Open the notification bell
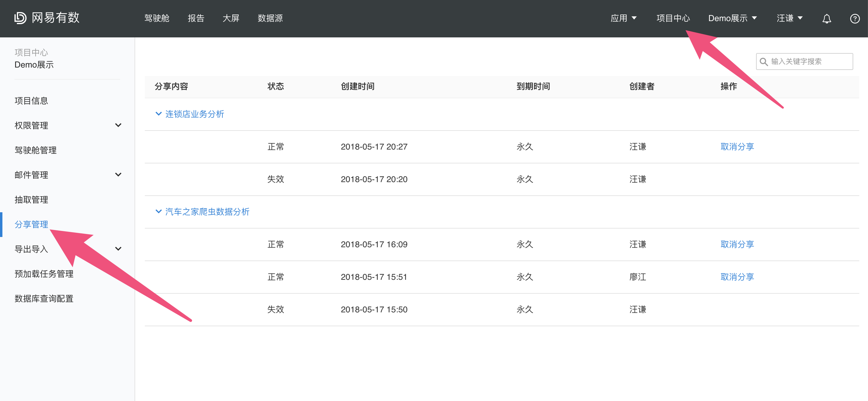868x401 pixels. 827,18
